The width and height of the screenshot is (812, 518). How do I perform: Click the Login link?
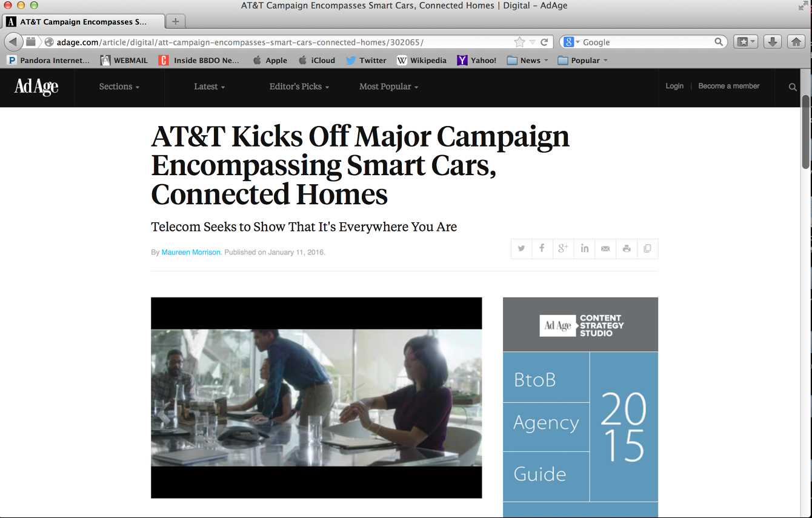pos(674,86)
